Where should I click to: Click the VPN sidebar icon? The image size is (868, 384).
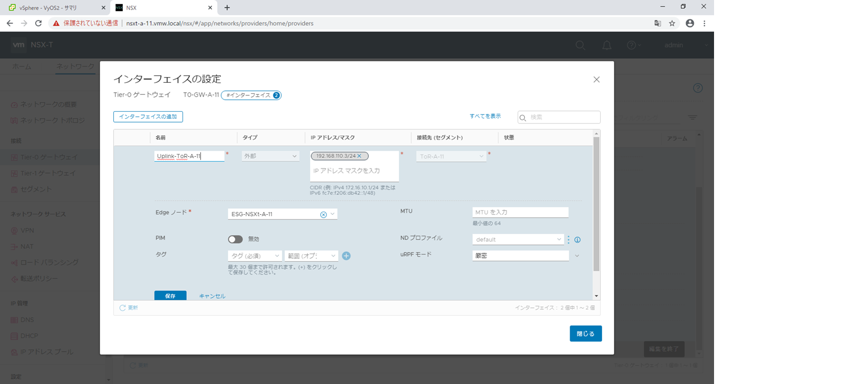[x=15, y=230]
